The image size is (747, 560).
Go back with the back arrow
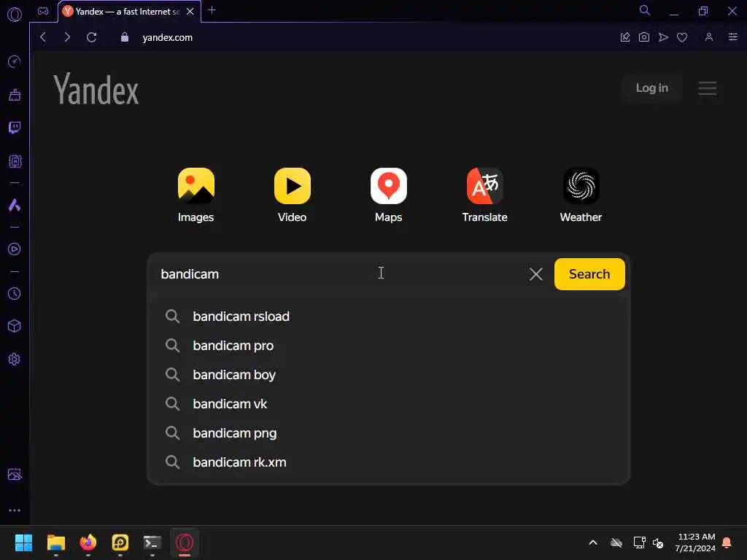point(43,37)
